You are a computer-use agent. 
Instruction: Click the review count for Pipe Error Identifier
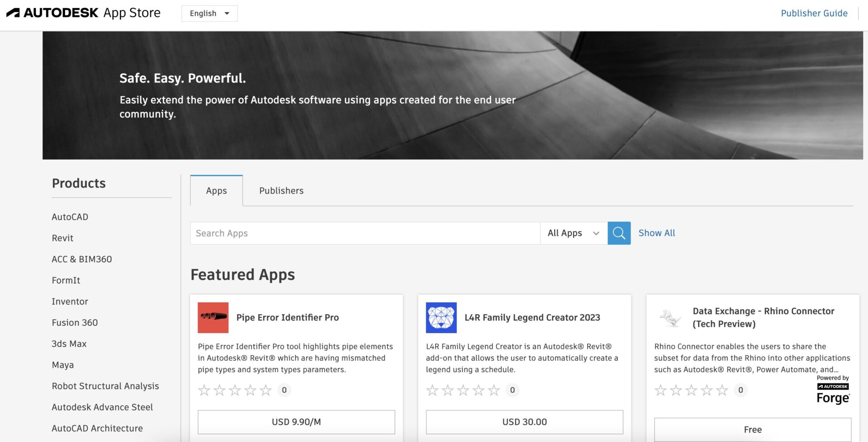point(284,390)
